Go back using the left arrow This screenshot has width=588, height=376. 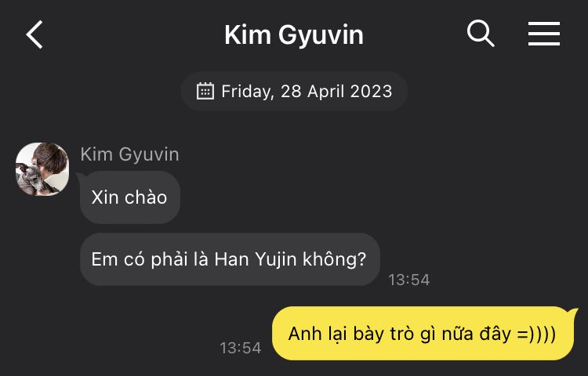(34, 34)
